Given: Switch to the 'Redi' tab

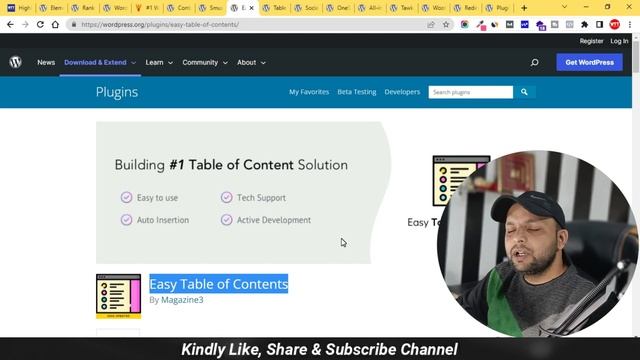Looking at the screenshot, I should [x=465, y=8].
